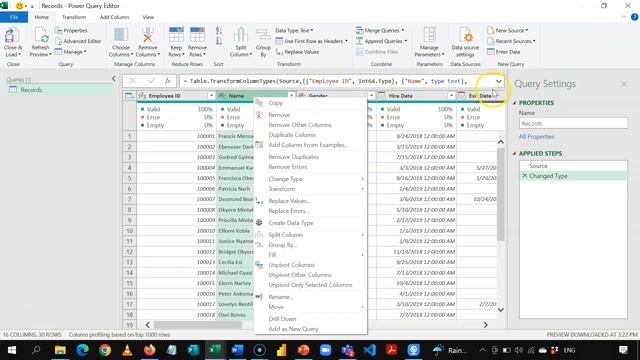Cancel the formula with the X icon
This screenshot has width=640, height=360.
tap(132, 81)
